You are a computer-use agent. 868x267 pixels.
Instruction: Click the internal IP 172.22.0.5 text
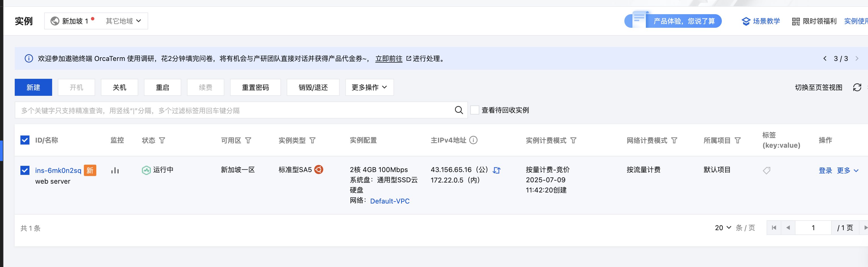[x=447, y=180]
